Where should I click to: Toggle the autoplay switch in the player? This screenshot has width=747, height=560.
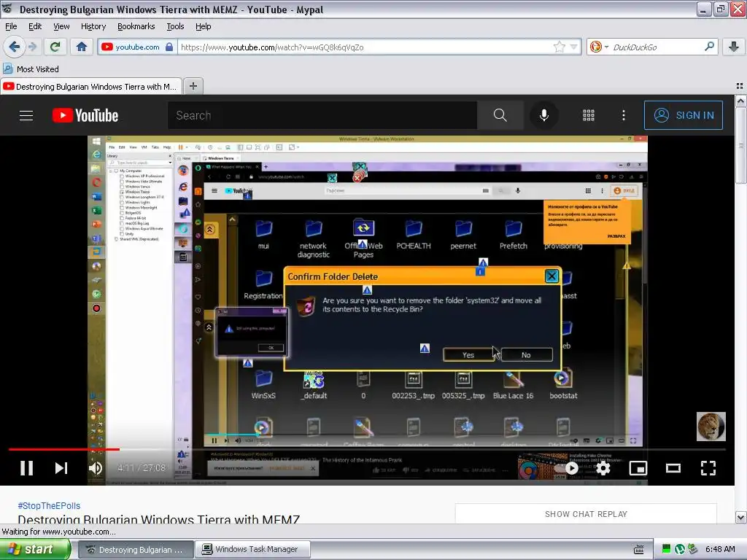pos(566,468)
